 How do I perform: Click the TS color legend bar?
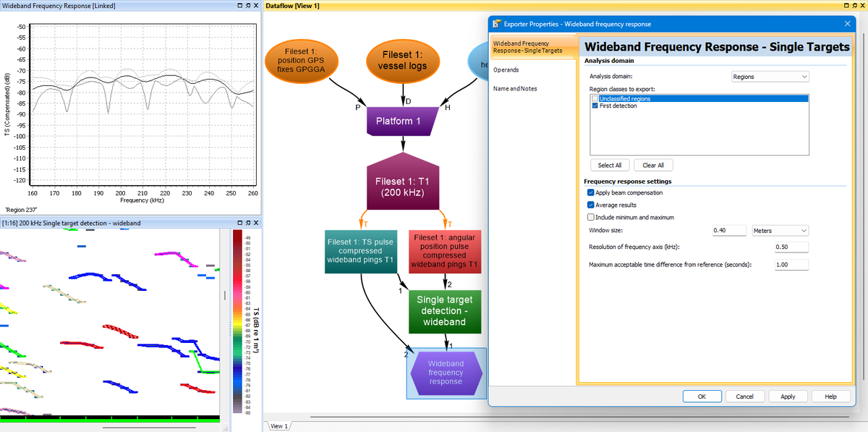(238, 321)
